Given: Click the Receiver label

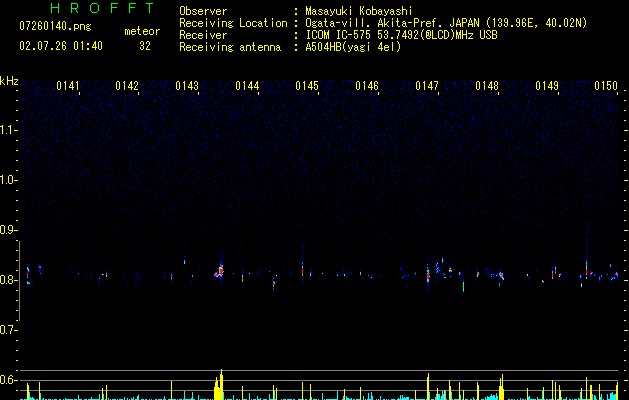Looking at the screenshot, I should (203, 35).
